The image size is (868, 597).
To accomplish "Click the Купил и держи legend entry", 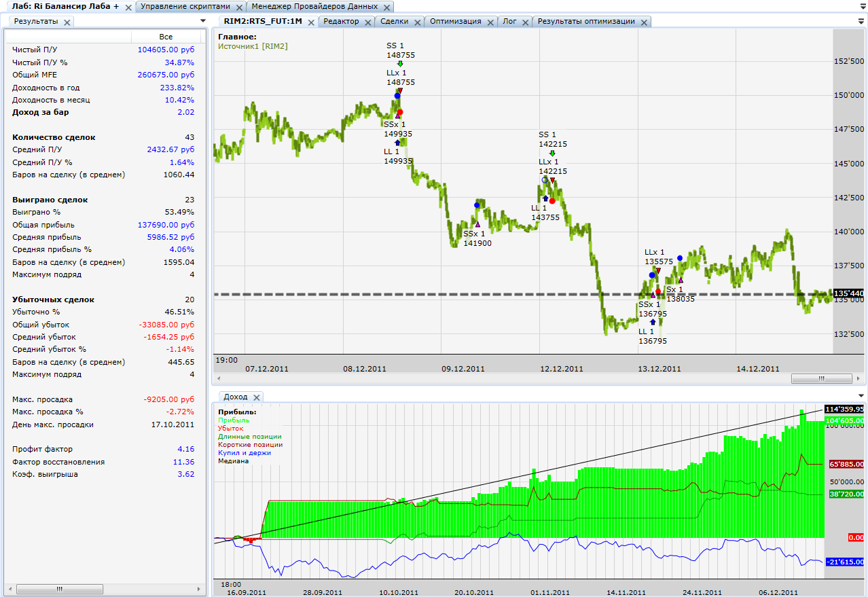I will 245,452.
